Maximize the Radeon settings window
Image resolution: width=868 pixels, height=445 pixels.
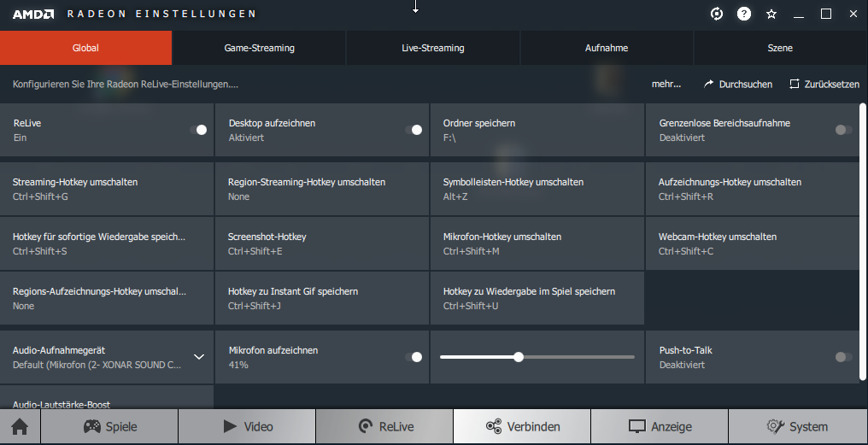(x=826, y=14)
